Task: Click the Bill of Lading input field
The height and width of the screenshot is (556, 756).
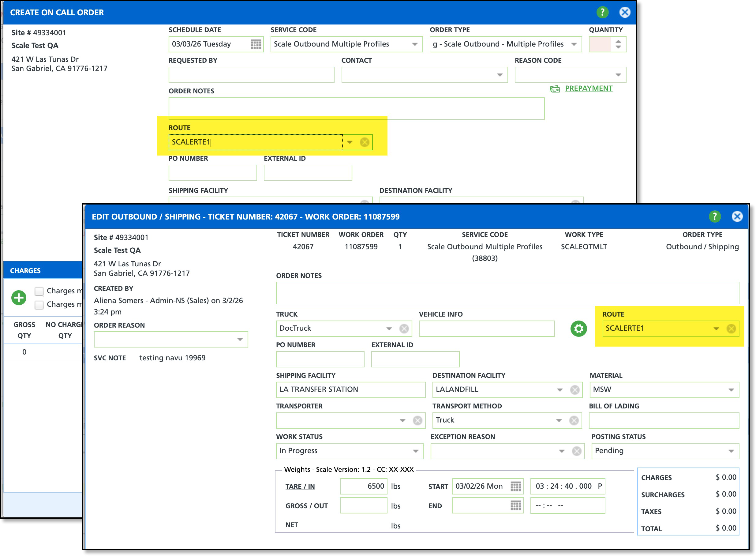Action: (664, 420)
